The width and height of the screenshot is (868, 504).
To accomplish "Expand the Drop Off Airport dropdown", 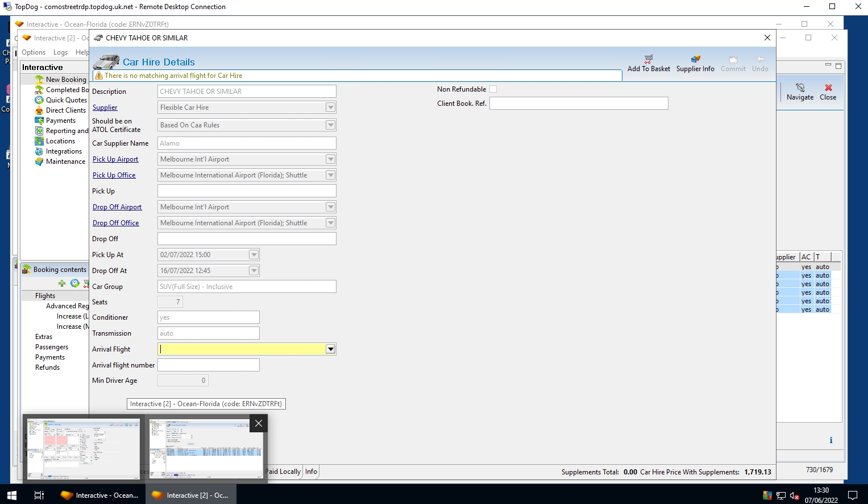I will tap(330, 207).
